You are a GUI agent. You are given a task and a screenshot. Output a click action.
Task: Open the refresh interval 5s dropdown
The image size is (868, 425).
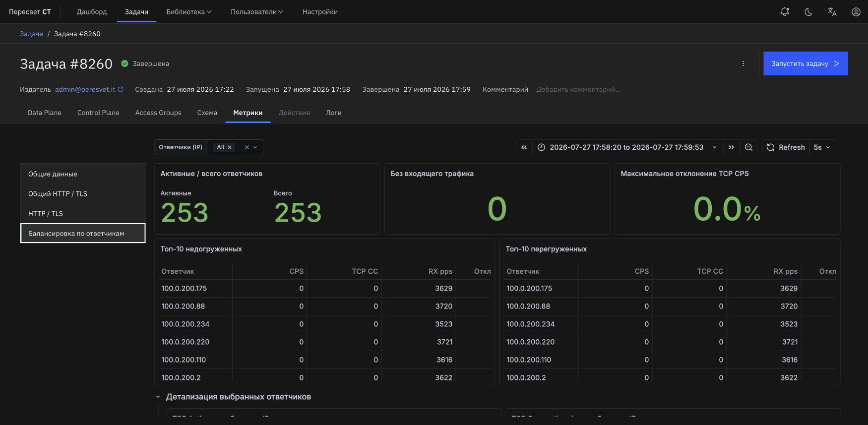[822, 147]
